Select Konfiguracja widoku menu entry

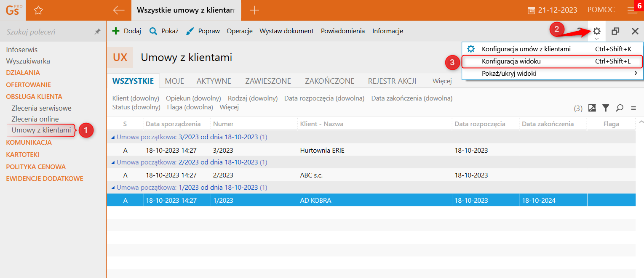coord(553,61)
